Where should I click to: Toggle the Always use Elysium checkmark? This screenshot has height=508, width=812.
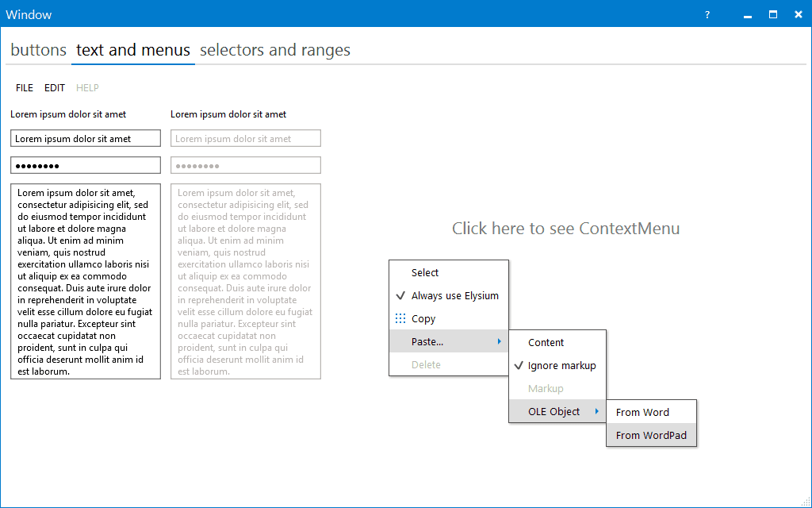[400, 295]
